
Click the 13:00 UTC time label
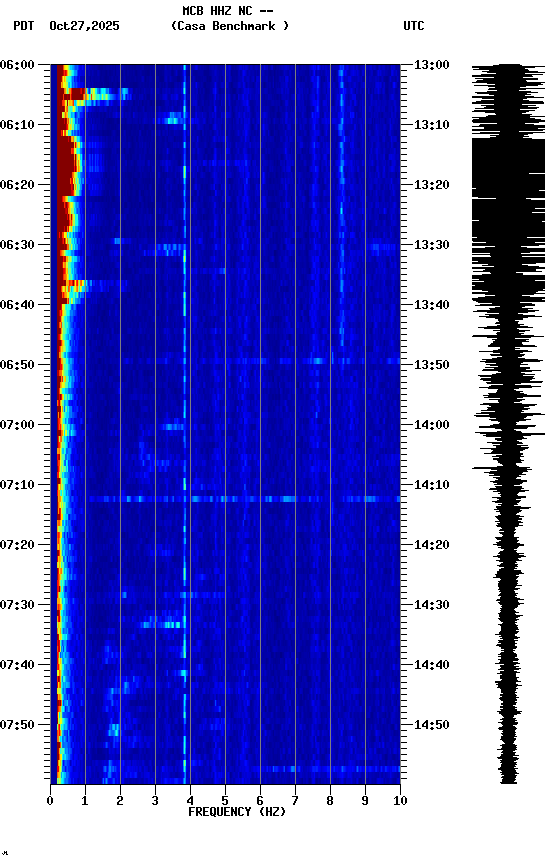(432, 65)
